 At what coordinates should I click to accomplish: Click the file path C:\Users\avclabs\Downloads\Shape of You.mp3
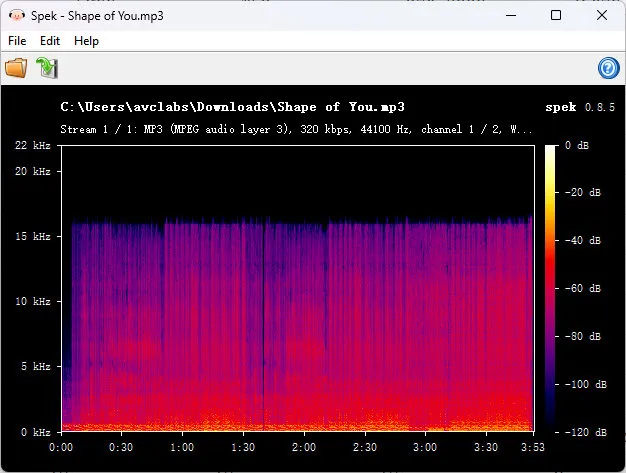(x=232, y=107)
